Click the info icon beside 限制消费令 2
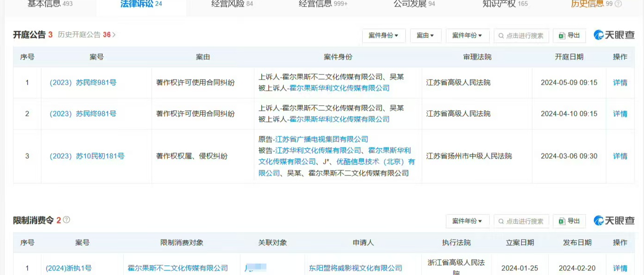The height and width of the screenshot is (275, 644). pos(66,220)
